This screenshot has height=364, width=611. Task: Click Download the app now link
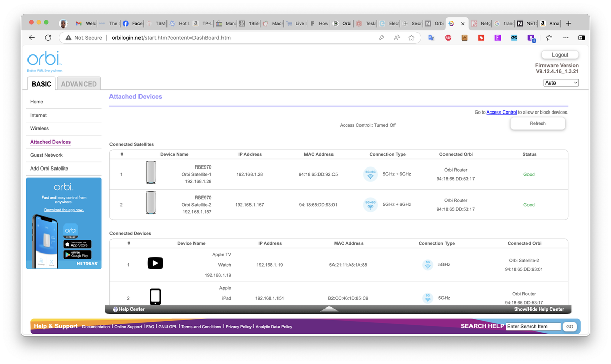pyautogui.click(x=64, y=210)
